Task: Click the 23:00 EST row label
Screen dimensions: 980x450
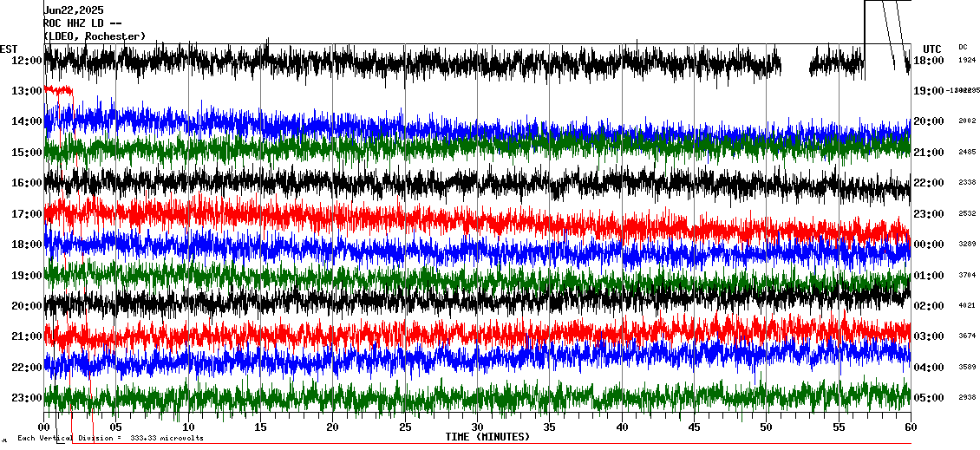Action: coord(26,398)
